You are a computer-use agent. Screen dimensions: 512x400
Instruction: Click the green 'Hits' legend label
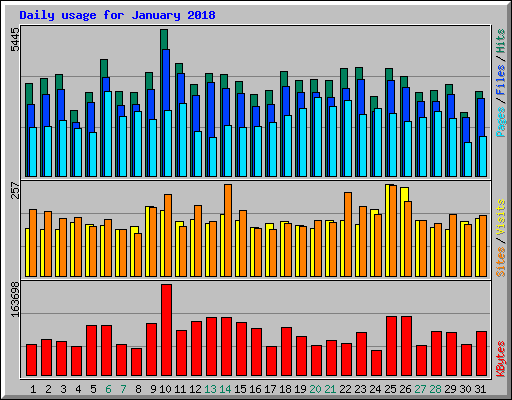point(500,41)
